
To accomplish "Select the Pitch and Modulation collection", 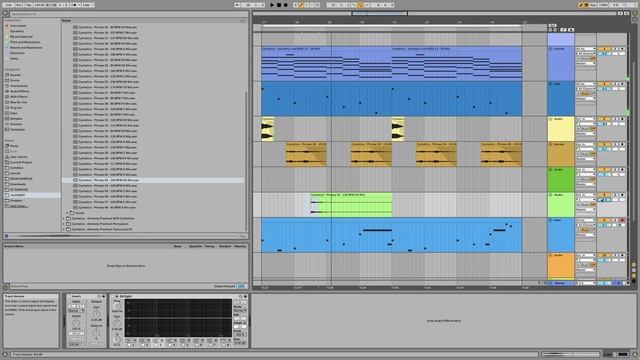I will (24, 42).
